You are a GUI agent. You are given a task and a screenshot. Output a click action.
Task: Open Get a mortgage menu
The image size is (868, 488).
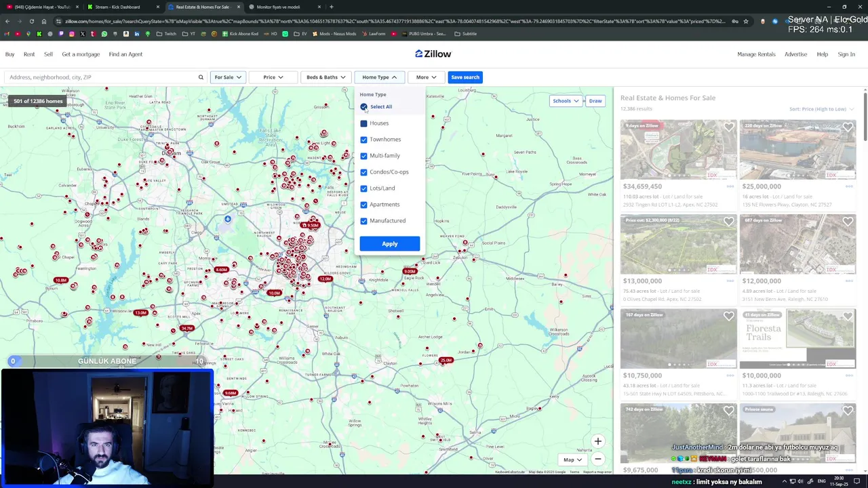81,54
